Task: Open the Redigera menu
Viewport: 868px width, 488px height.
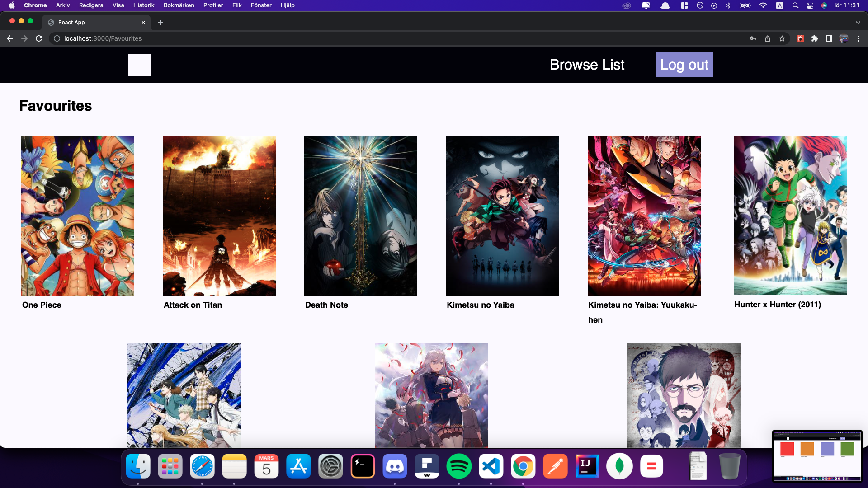Action: tap(91, 5)
